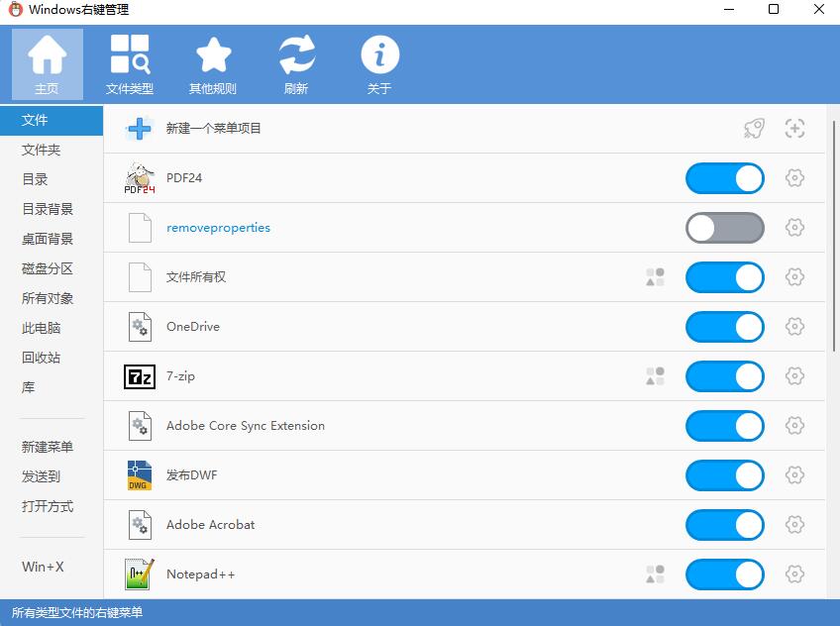The height and width of the screenshot is (626, 840).
Task: Open settings gear for OneDrive entry
Action: tap(794, 327)
